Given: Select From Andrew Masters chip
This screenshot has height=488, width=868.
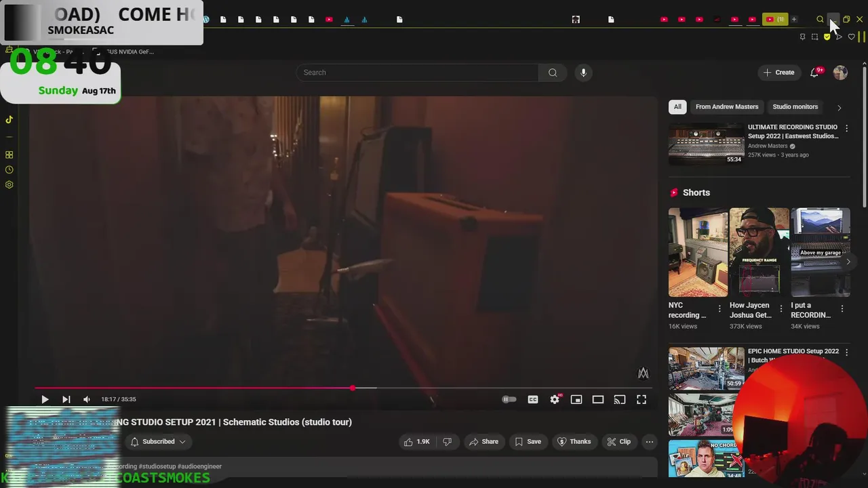Looking at the screenshot, I should point(727,106).
